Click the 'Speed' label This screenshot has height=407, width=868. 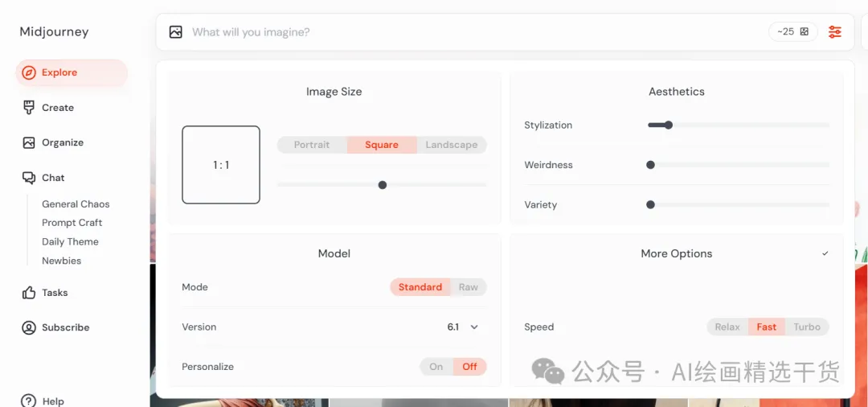[x=538, y=327]
